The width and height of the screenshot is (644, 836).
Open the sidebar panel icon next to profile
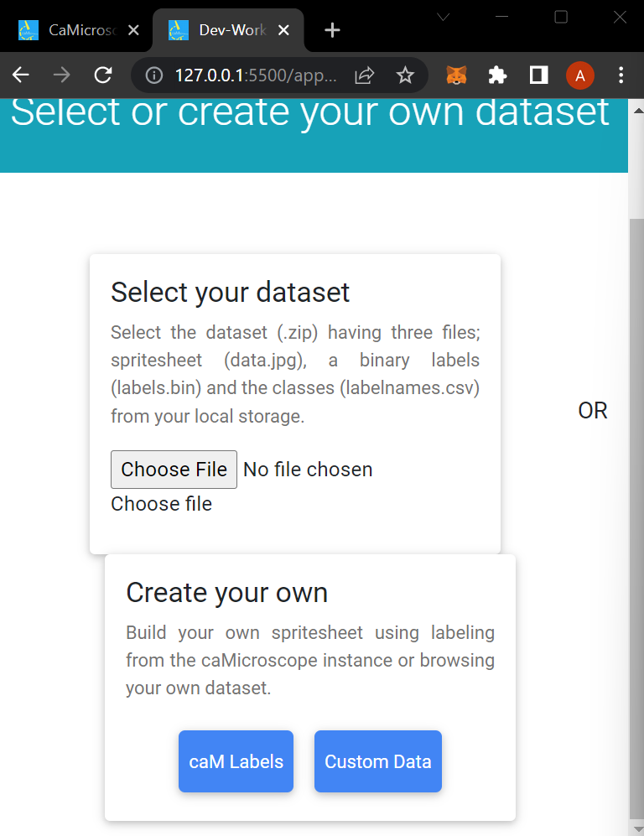point(538,75)
